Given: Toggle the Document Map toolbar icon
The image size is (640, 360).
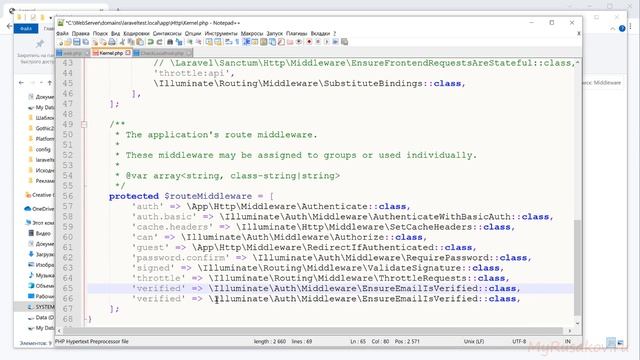Looking at the screenshot, I should pyautogui.click(x=264, y=42).
